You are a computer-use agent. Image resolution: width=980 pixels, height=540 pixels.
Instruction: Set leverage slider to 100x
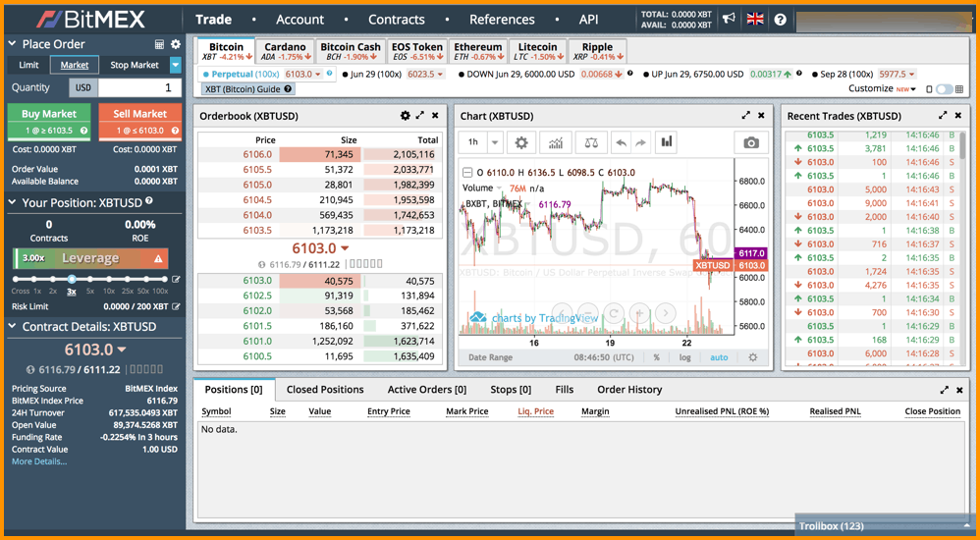(164, 280)
